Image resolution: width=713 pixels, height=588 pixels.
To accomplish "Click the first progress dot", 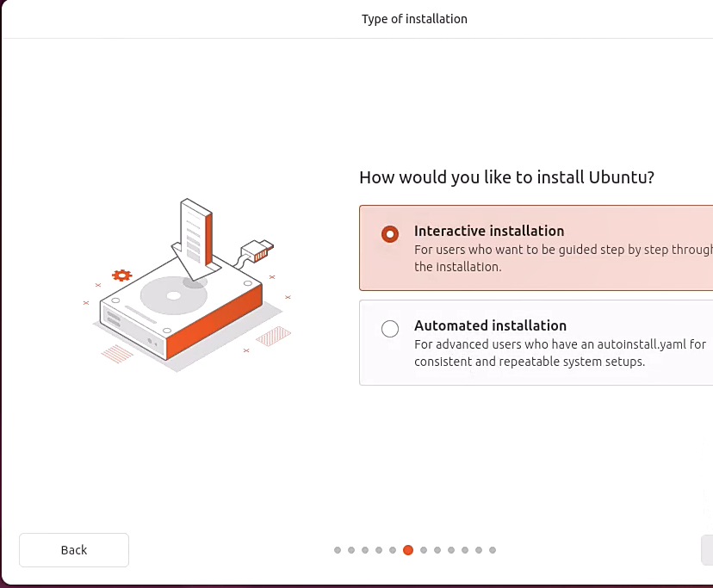I will click(337, 549).
